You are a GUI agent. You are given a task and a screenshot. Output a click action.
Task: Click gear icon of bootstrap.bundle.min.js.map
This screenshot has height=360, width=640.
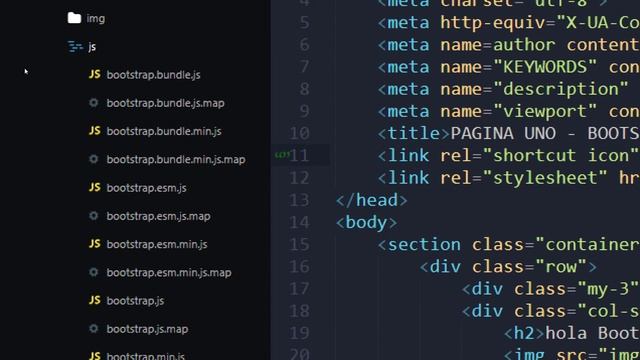[x=94, y=159]
